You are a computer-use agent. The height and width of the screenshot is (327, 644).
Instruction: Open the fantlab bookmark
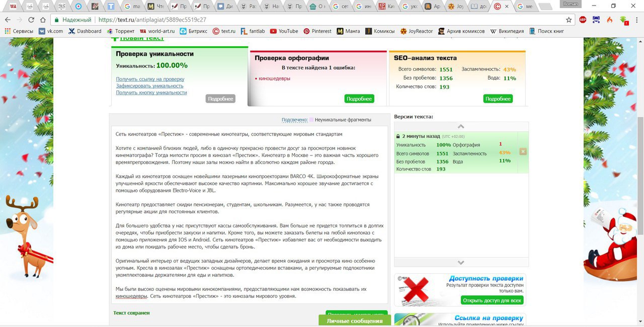point(253,31)
